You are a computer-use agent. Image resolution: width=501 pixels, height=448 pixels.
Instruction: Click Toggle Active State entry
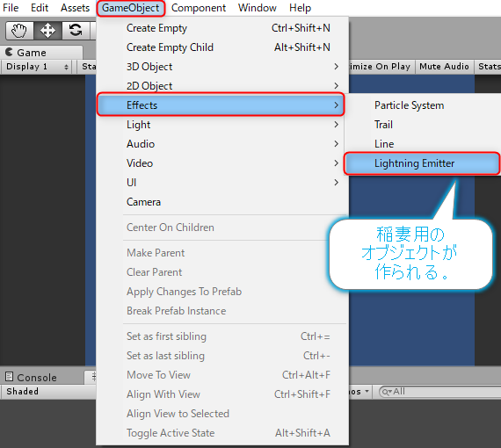[222, 433]
